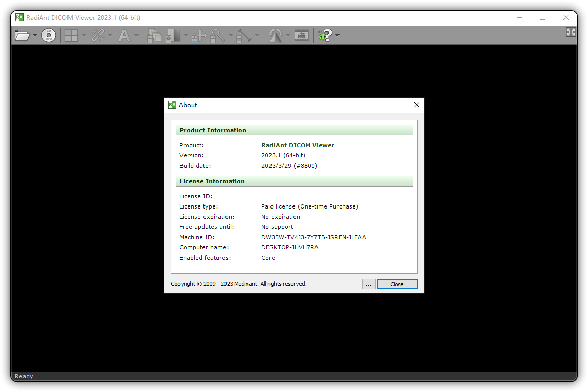The image size is (588, 392).
Task: Choose the pan move-arrows tool
Action: [199, 36]
